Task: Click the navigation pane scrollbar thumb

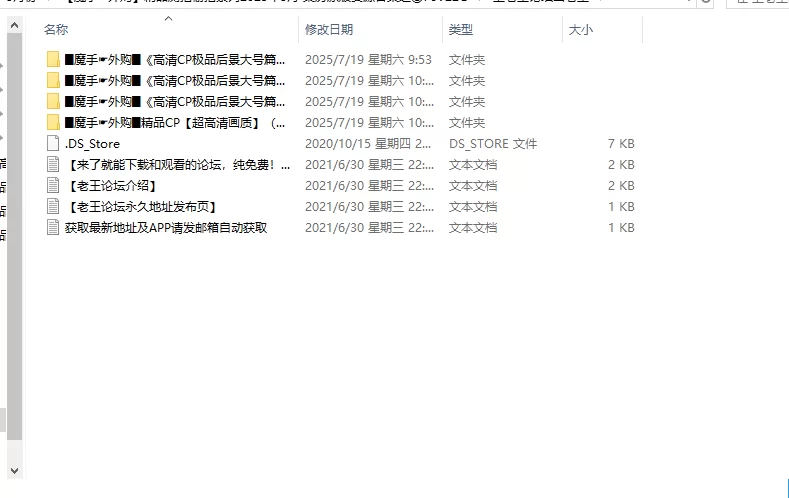Action: click(x=15, y=236)
